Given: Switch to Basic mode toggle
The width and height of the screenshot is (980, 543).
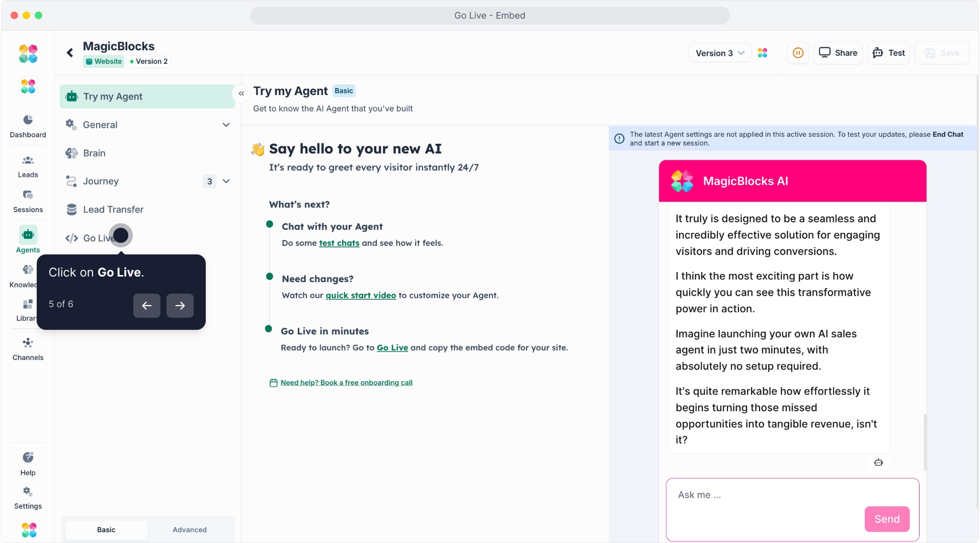Looking at the screenshot, I should tap(106, 530).
